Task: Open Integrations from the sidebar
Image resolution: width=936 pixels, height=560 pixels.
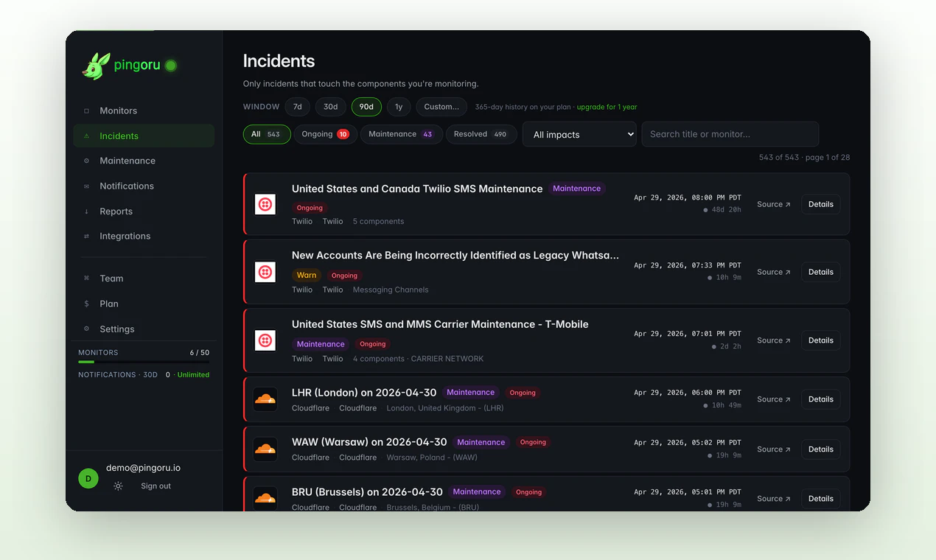Action: 125,236
